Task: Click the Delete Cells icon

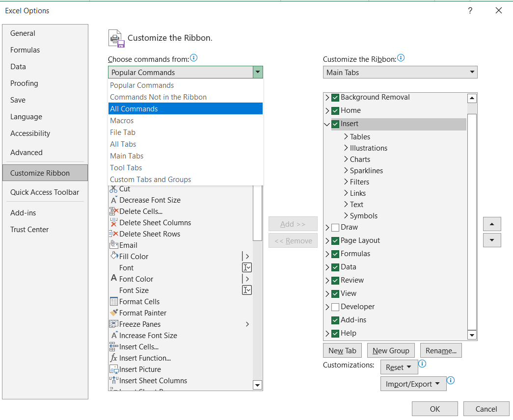Action: (x=113, y=211)
